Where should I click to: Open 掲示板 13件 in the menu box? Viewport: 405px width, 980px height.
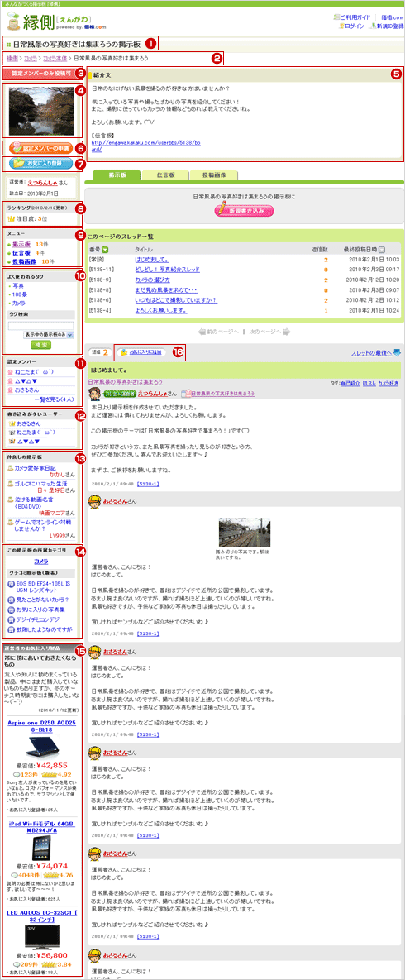(21, 244)
